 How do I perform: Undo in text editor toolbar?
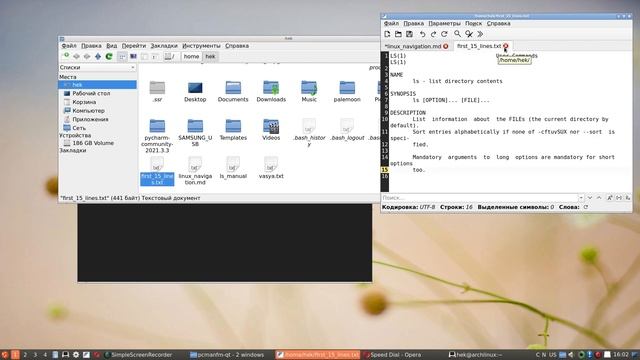[422, 34]
